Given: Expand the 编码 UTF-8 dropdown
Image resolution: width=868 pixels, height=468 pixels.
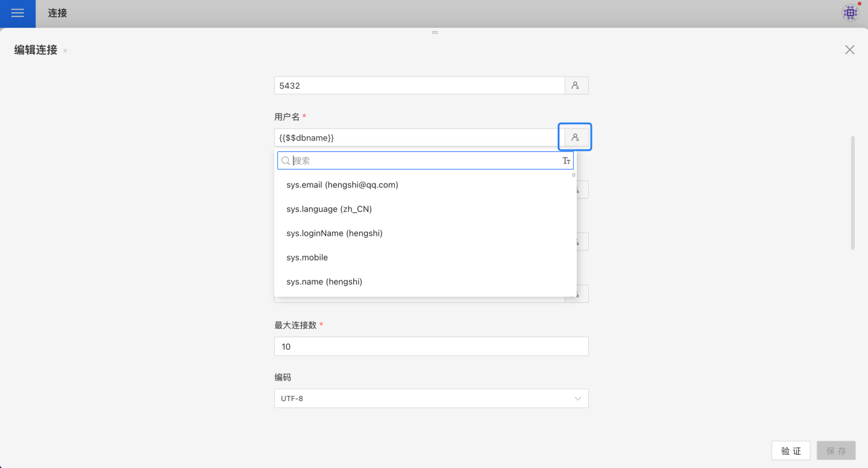Looking at the screenshot, I should 431,399.
